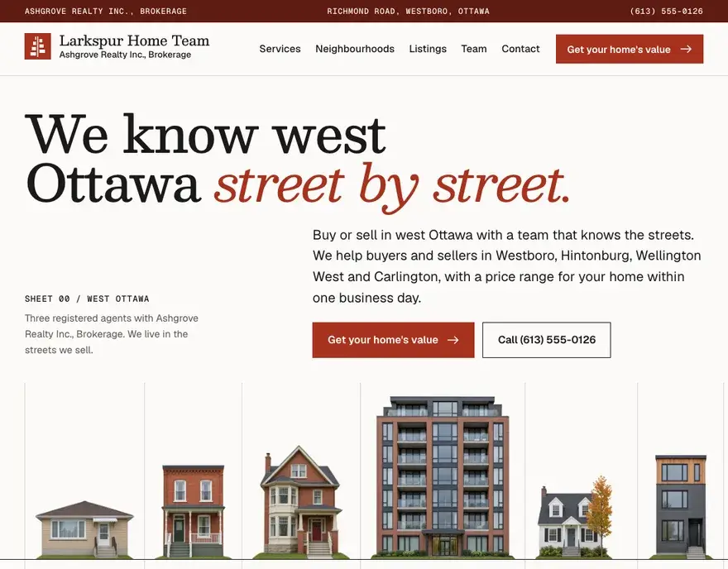Visit the Team page

tap(473, 49)
